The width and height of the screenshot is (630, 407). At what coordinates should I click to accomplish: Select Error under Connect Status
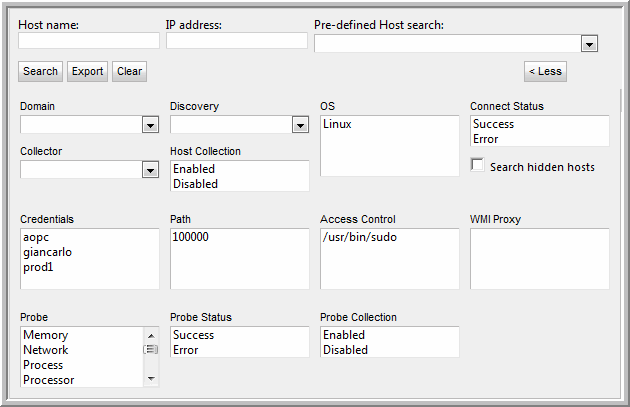pyautogui.click(x=487, y=139)
